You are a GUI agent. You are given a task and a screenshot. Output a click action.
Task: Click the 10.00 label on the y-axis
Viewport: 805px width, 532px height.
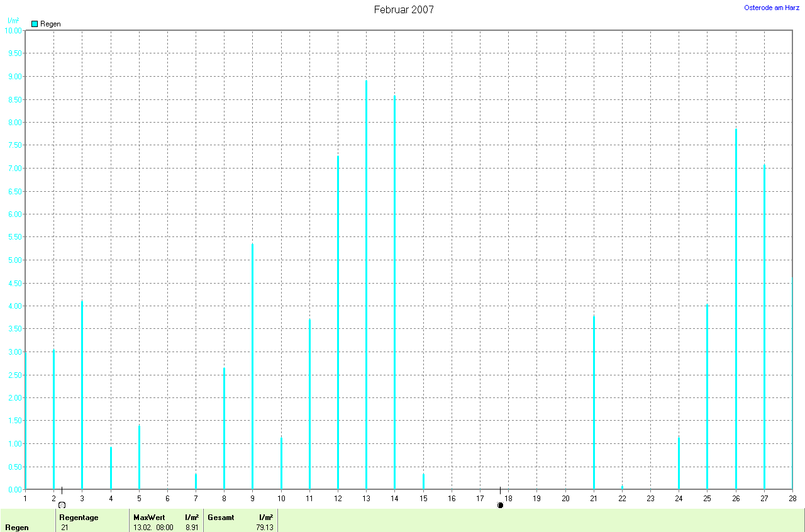coord(13,31)
